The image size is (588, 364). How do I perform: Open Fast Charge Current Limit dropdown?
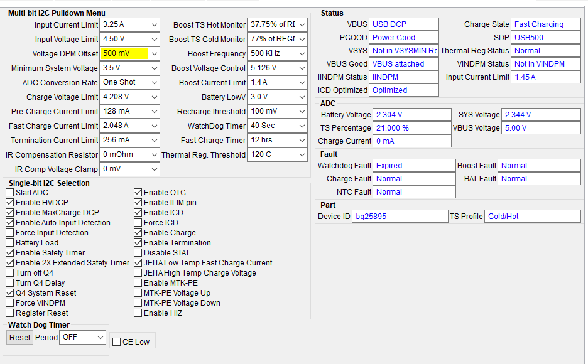point(129,126)
